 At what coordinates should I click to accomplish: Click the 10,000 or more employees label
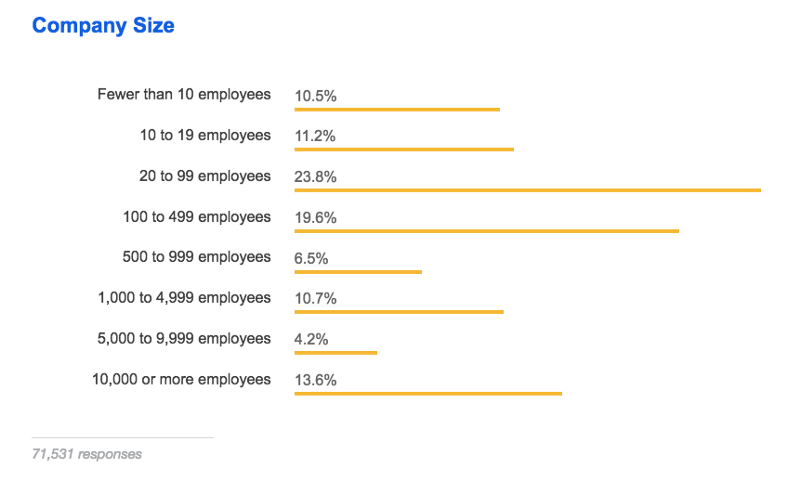click(x=181, y=379)
